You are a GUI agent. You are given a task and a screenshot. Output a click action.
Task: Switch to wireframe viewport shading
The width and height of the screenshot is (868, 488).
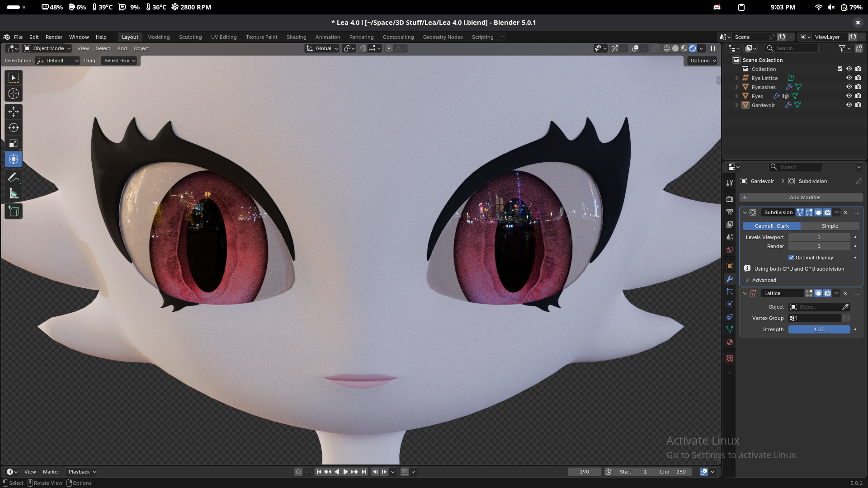coord(667,48)
